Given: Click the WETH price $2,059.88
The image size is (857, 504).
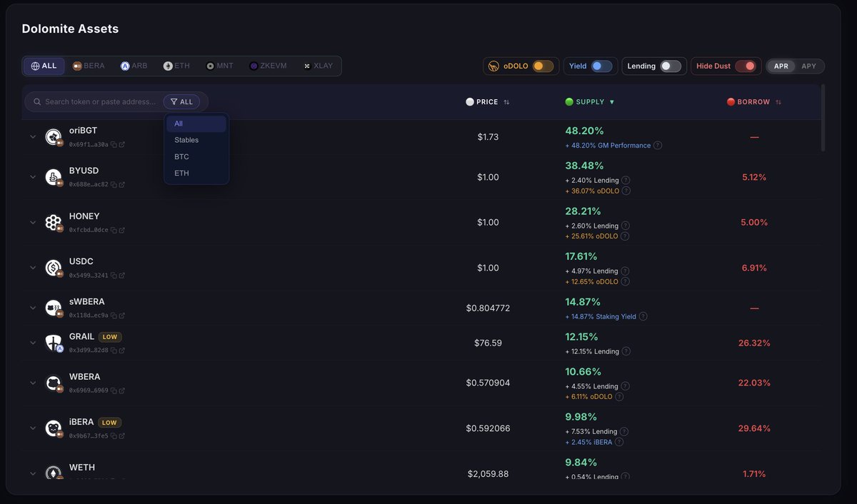Looking at the screenshot, I should click(x=488, y=474).
